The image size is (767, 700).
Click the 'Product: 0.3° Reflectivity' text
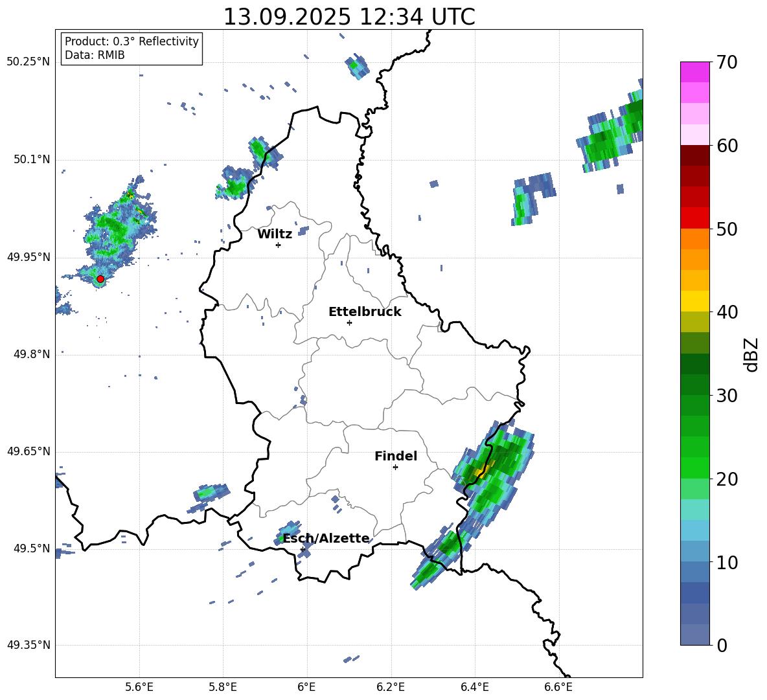pos(132,41)
